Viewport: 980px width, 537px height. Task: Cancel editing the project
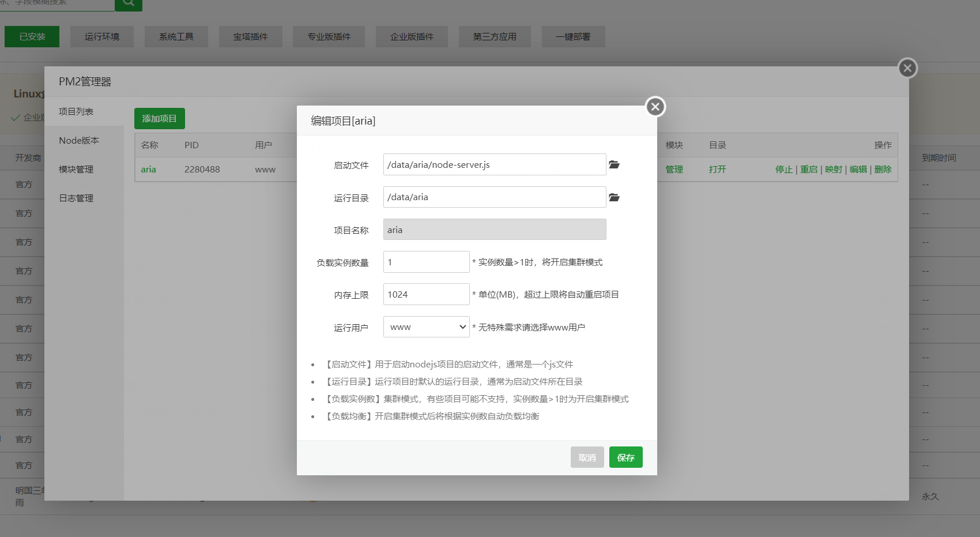(x=587, y=457)
